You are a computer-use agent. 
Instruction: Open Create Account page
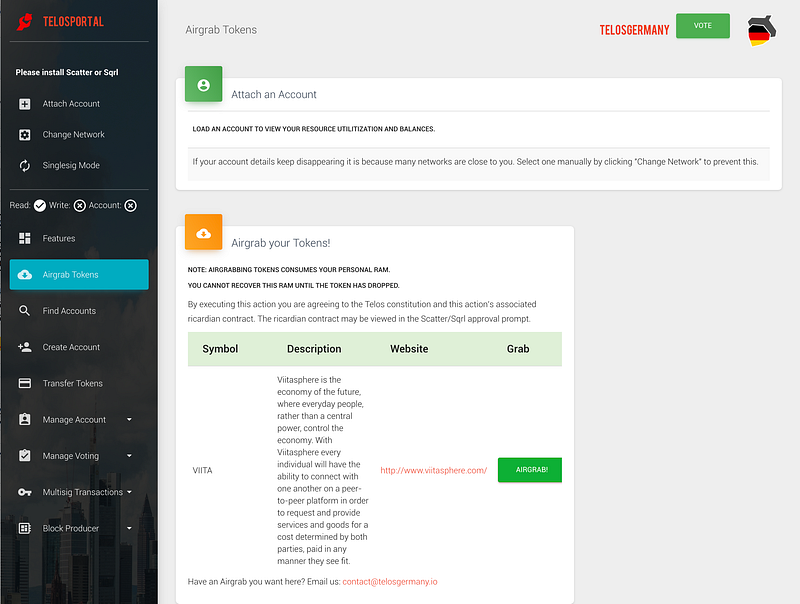(79, 347)
